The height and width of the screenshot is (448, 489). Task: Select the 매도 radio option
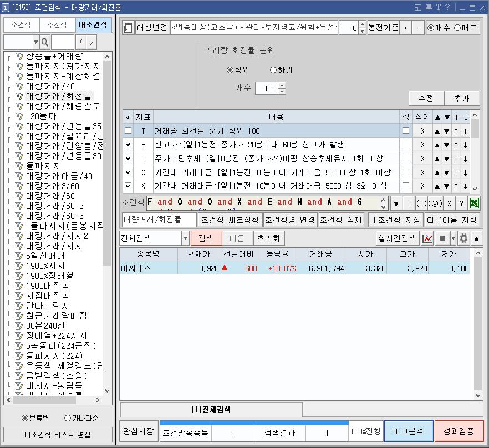(457, 28)
